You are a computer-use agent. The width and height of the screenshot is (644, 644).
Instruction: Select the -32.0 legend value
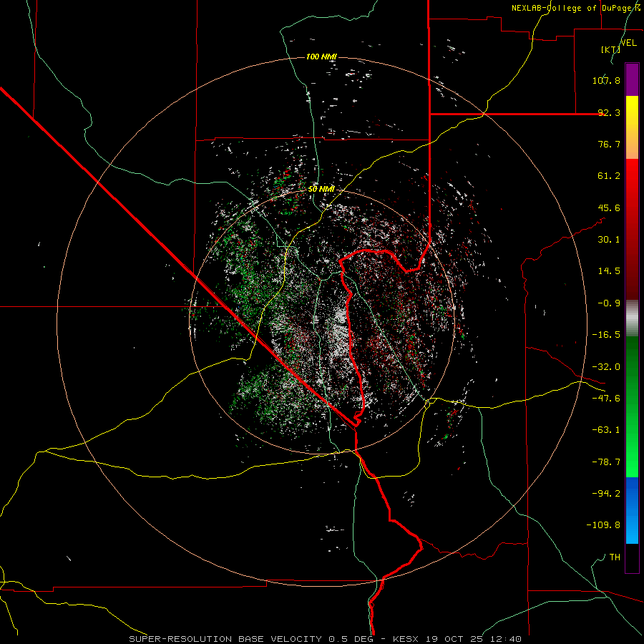[606, 367]
